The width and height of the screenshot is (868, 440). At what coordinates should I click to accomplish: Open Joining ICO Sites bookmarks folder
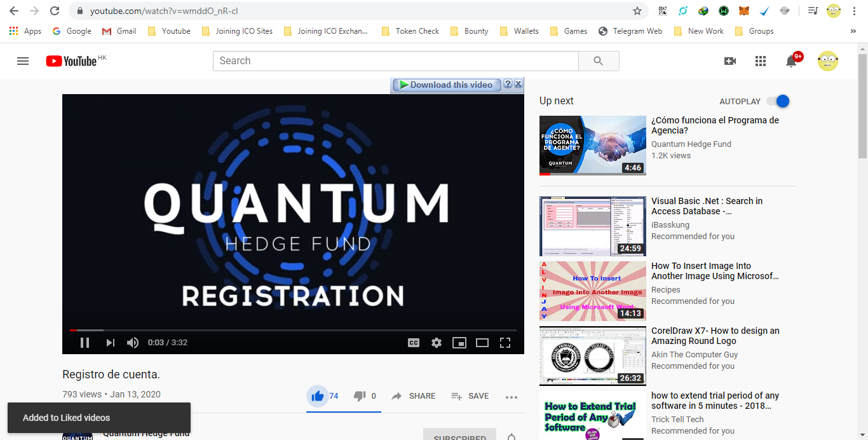point(236,31)
